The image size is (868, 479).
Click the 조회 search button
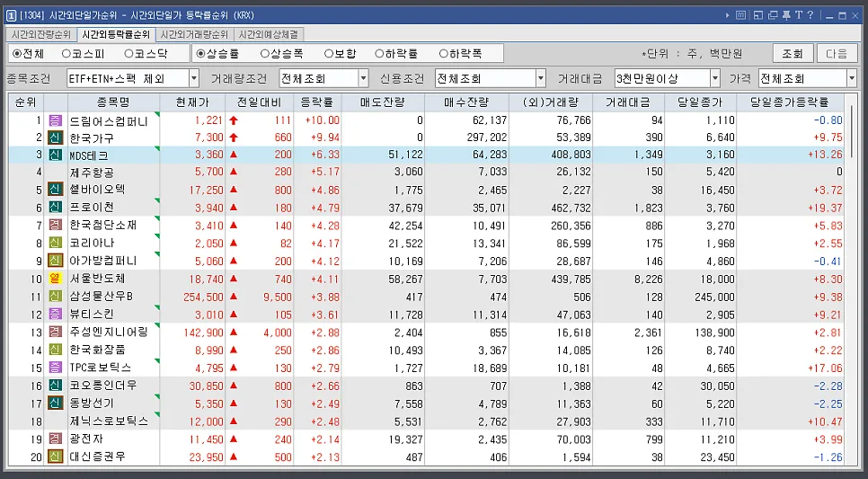point(793,54)
